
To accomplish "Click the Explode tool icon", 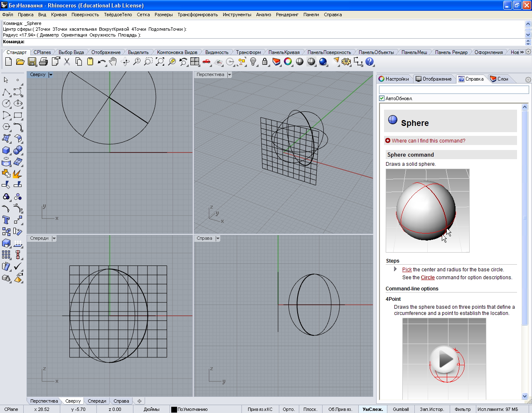I will [17, 174].
